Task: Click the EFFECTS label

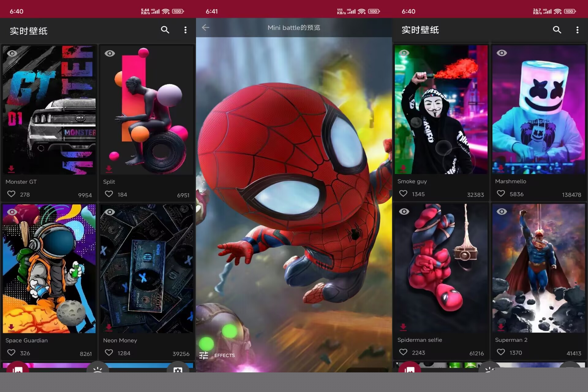Action: (224, 355)
